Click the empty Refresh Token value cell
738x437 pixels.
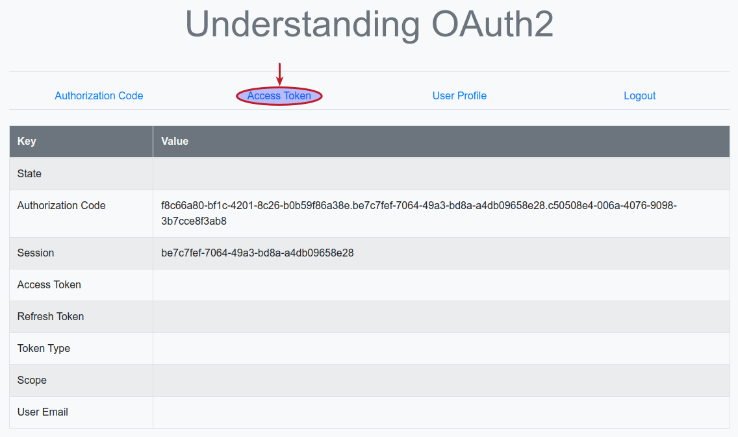coord(440,317)
